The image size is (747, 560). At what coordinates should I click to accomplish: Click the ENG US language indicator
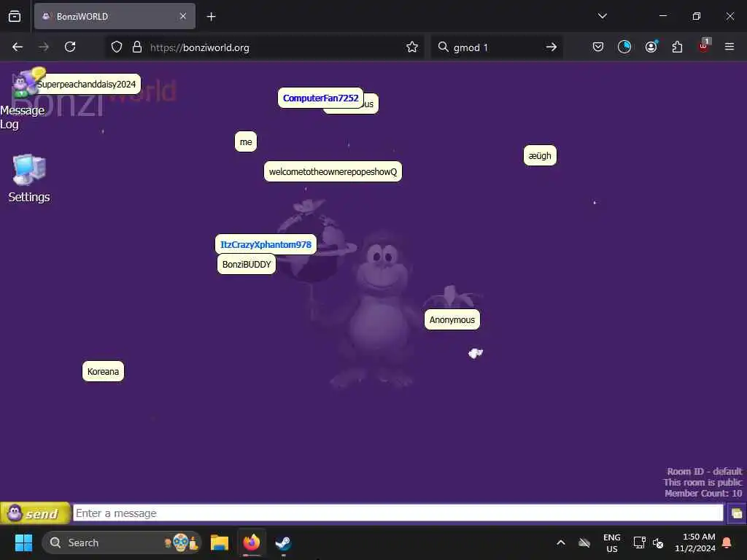tap(612, 542)
